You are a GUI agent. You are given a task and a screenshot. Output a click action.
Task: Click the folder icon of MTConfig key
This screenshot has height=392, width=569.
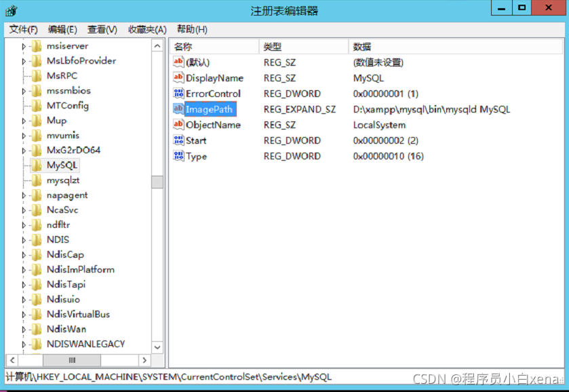[x=37, y=106]
